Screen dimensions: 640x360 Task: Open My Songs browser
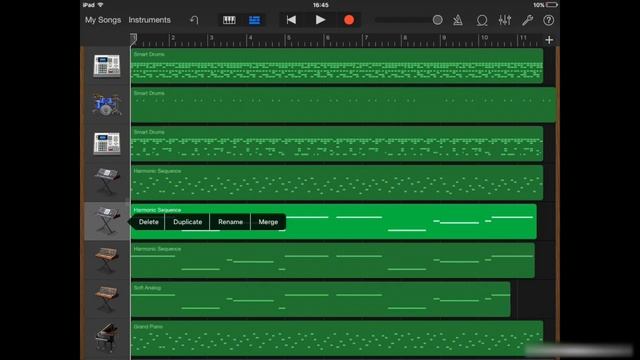click(x=103, y=20)
